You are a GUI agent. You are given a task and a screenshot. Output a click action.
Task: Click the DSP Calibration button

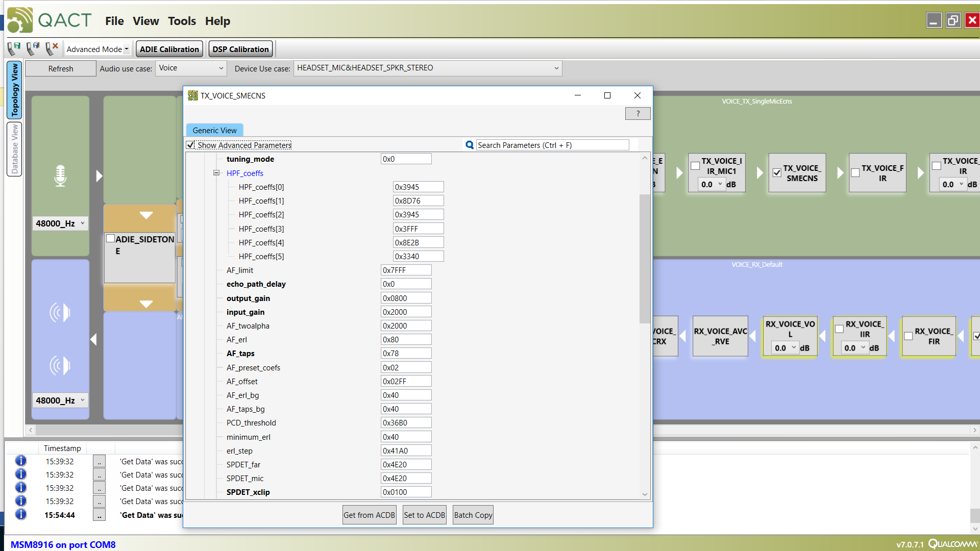pyautogui.click(x=240, y=49)
